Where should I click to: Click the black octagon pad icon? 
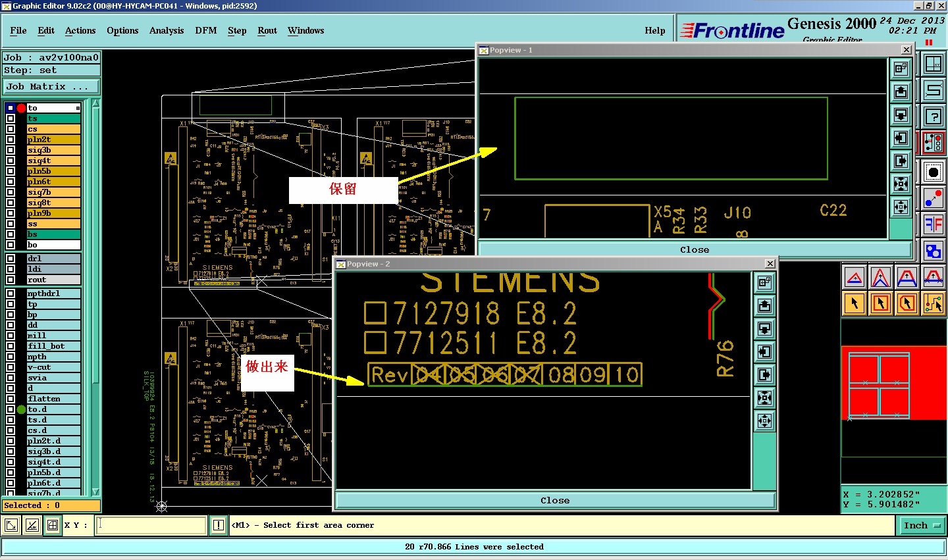click(x=934, y=172)
